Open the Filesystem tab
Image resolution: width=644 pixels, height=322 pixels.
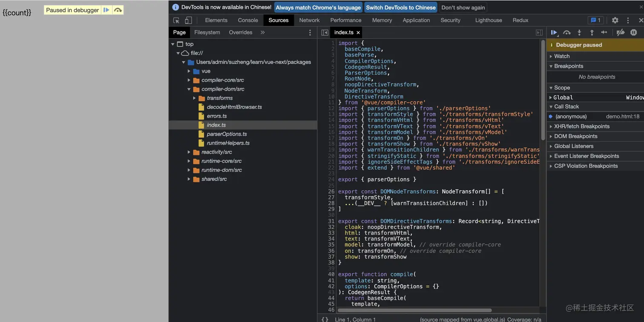207,32
